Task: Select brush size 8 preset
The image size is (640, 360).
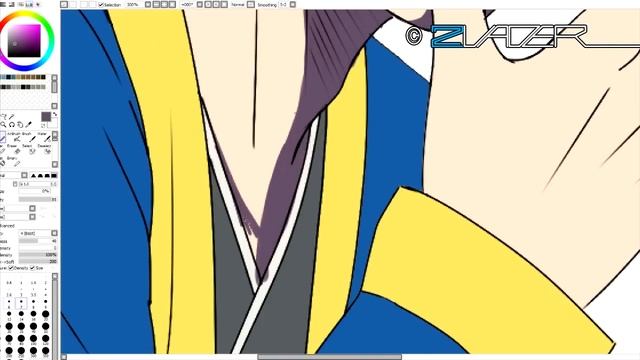Action: tap(33, 303)
